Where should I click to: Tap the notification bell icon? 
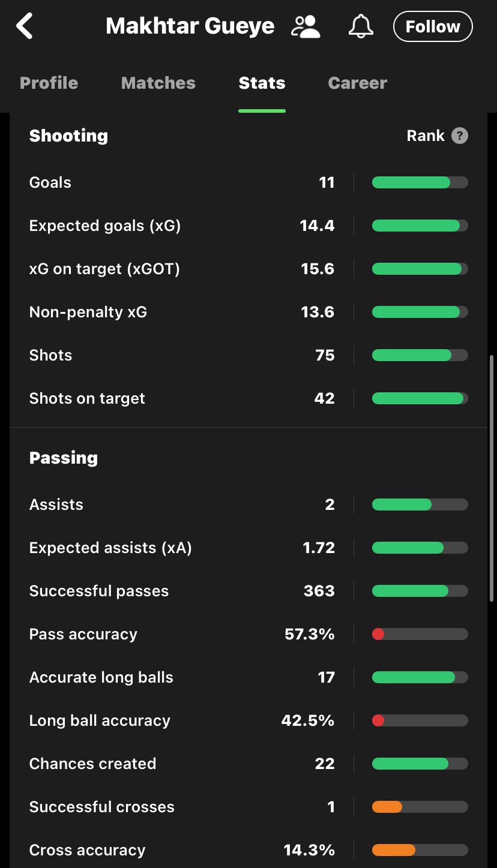361,26
